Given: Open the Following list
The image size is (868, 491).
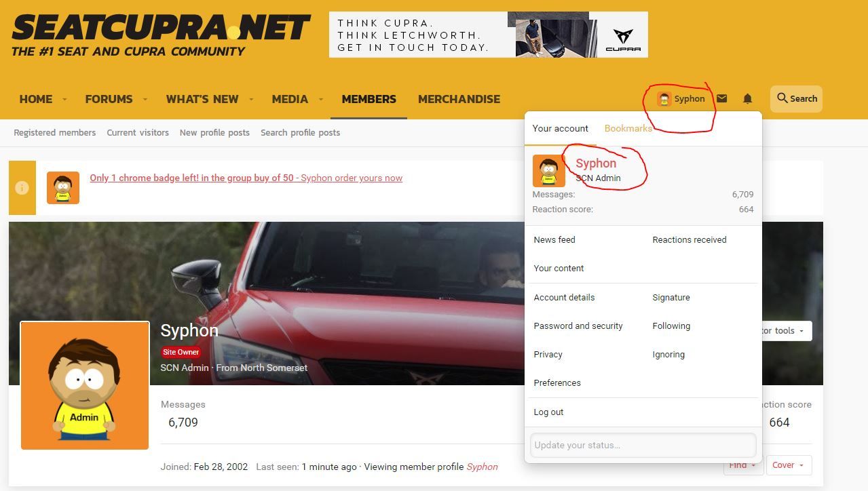Looking at the screenshot, I should click(671, 326).
